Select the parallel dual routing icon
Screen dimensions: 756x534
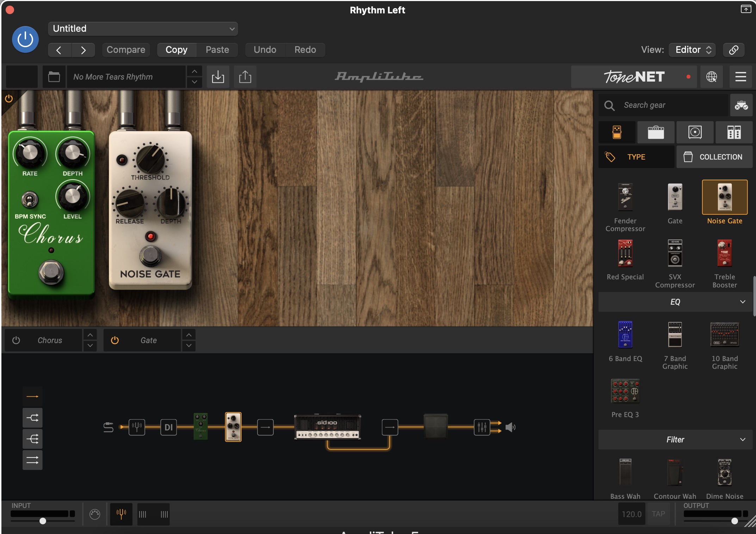click(32, 460)
